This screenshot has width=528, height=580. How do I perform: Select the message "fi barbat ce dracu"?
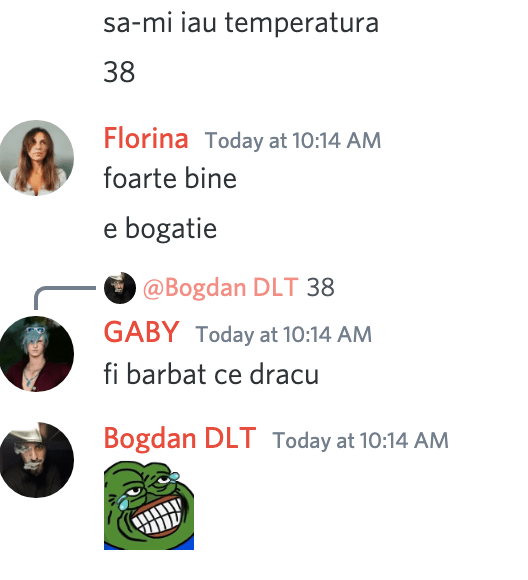point(211,374)
